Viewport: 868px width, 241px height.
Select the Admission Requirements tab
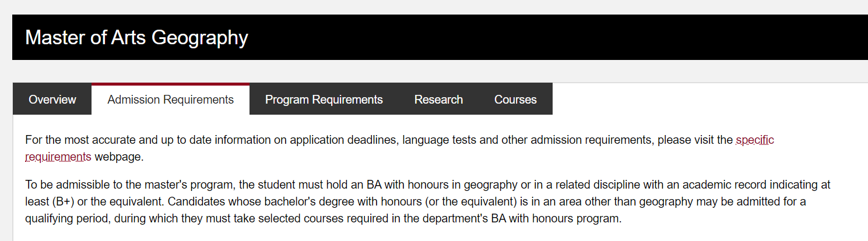(170, 100)
